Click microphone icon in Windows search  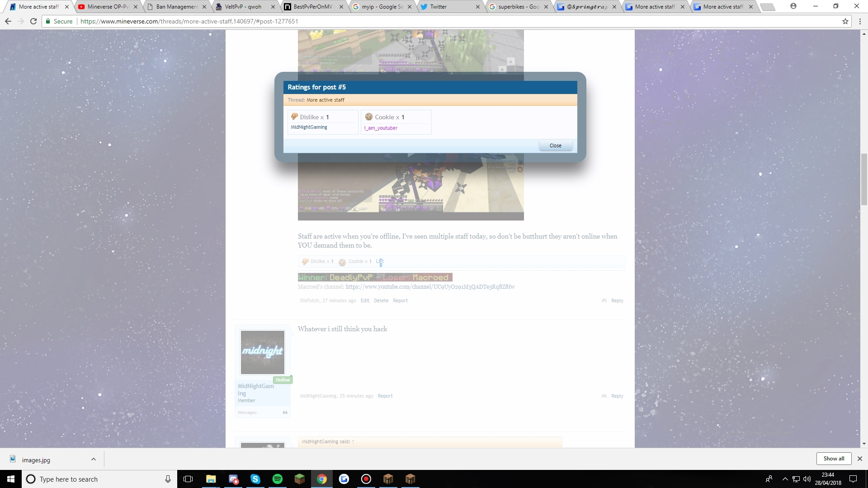tap(168, 479)
